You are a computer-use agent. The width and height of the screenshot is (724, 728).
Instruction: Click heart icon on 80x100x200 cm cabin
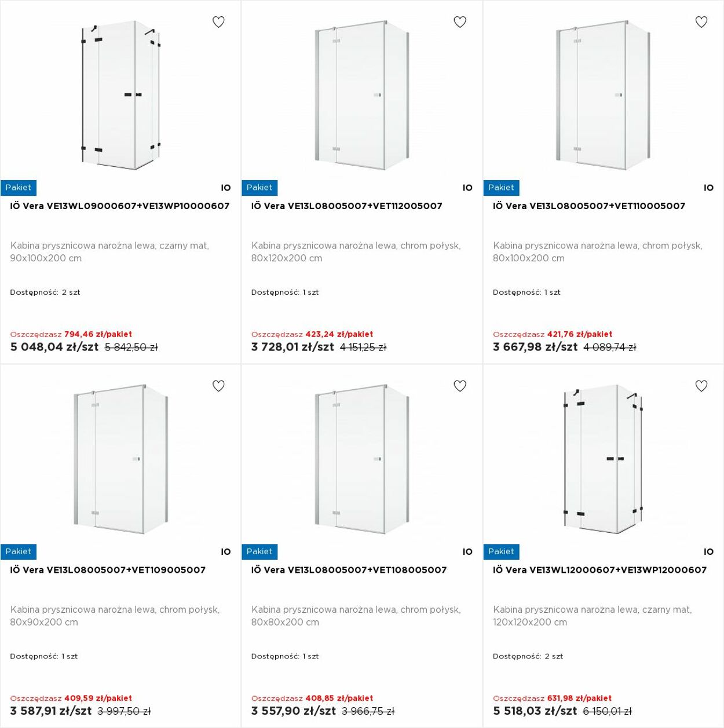[x=701, y=22]
